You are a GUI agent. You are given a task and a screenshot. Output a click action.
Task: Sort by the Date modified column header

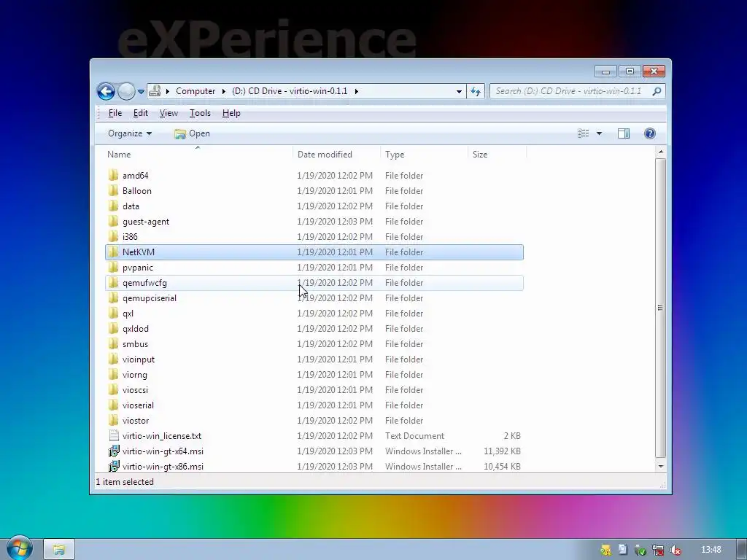[336, 155]
